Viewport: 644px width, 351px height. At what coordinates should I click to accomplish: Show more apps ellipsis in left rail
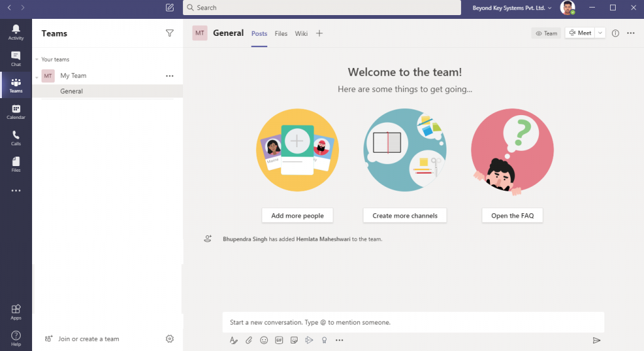click(x=16, y=191)
